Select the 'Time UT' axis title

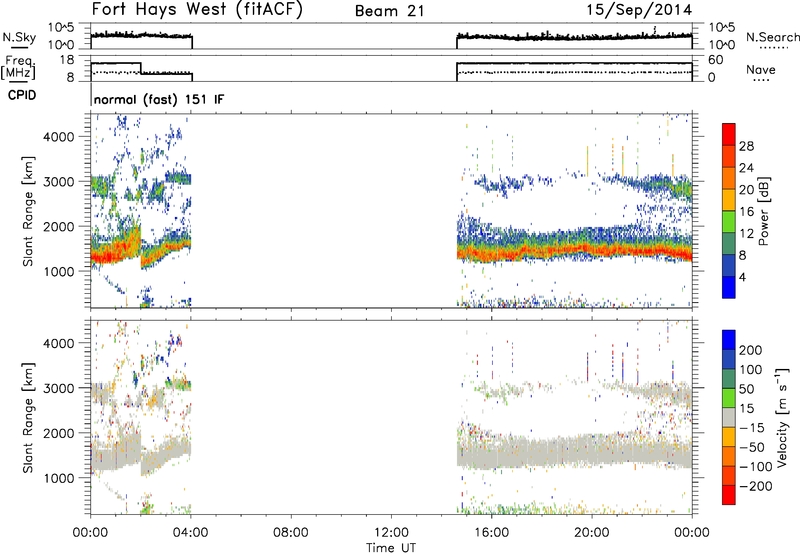[x=391, y=548]
